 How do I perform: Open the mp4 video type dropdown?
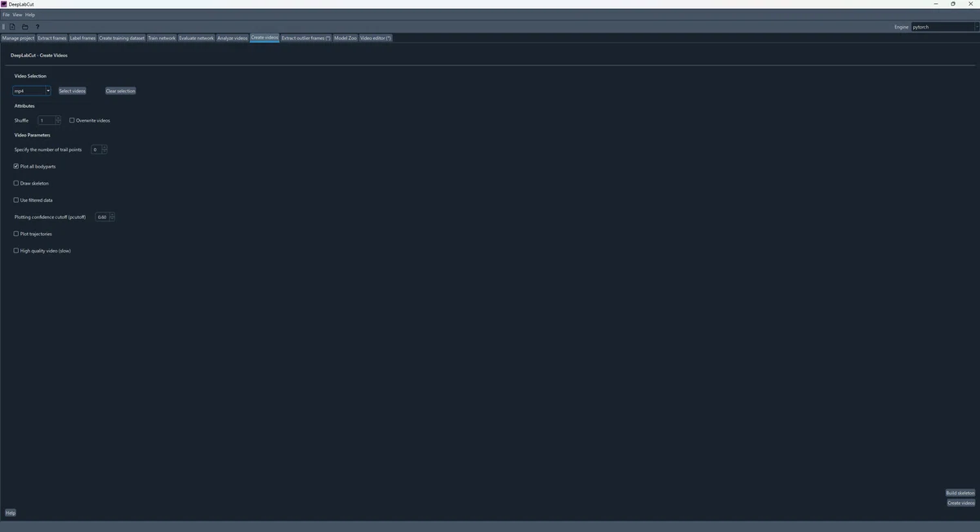tap(32, 91)
